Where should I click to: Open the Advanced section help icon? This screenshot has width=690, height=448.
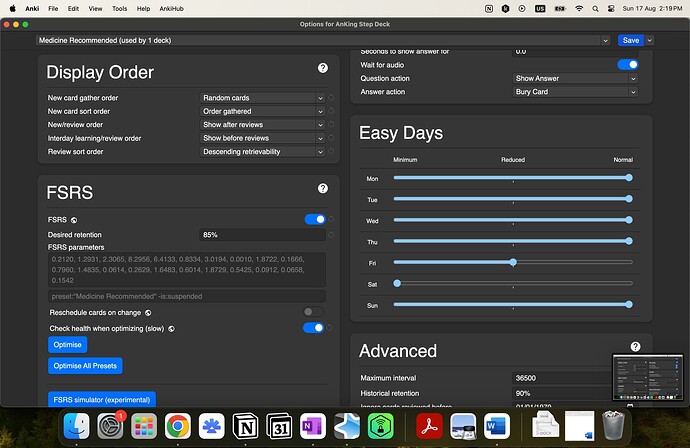[x=635, y=347]
